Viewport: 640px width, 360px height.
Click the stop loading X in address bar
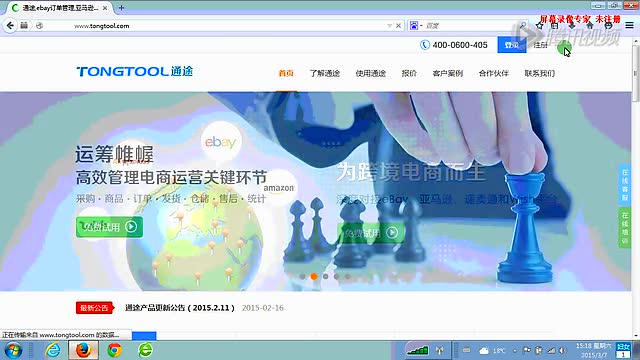click(398, 26)
